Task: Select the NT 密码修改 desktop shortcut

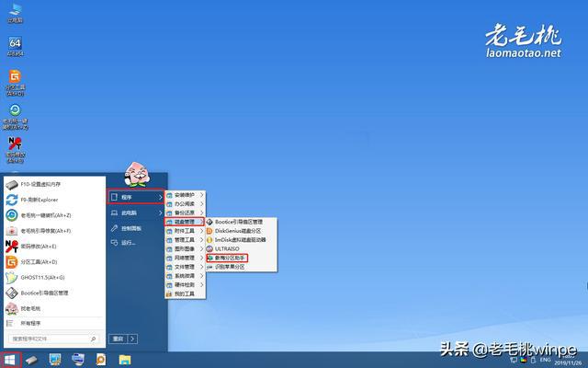Action: click(15, 149)
